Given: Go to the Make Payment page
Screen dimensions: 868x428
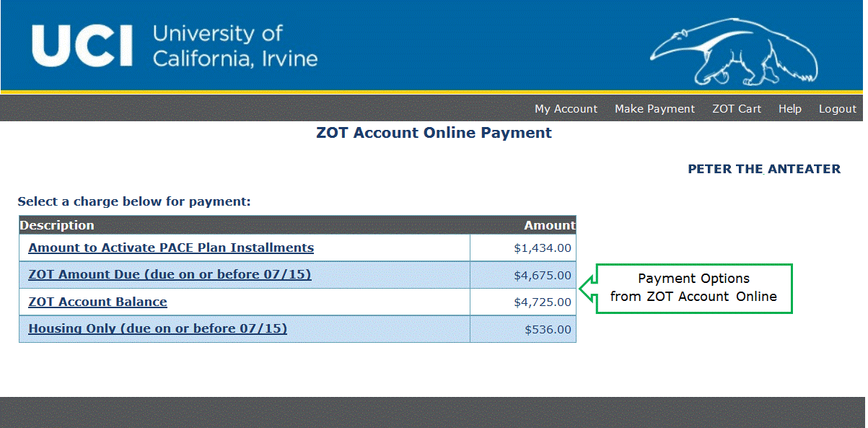Looking at the screenshot, I should tap(654, 109).
